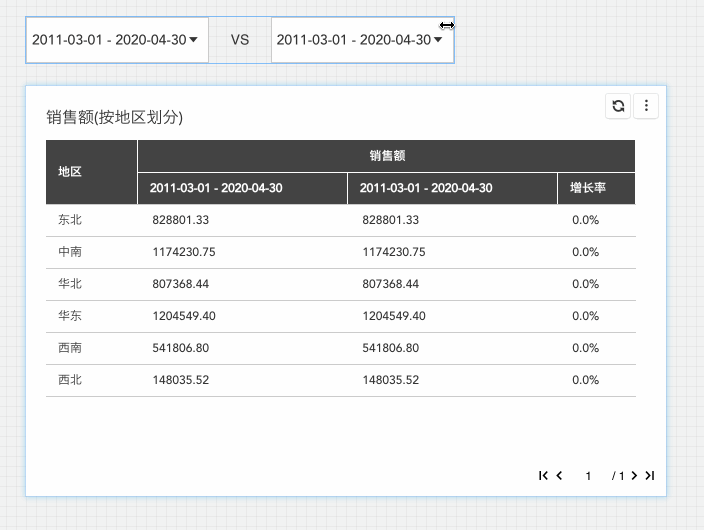Go to the previous page
704x530 pixels.
click(559, 475)
